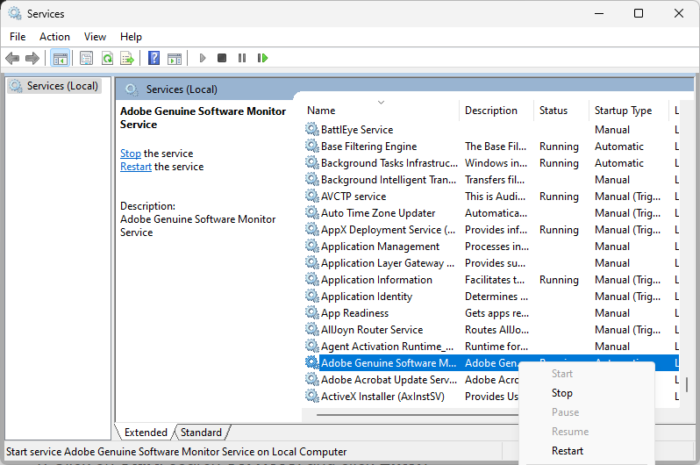Click Running status of Base Filtering Engine
Viewport: 700px width, 465px height.
(558, 146)
